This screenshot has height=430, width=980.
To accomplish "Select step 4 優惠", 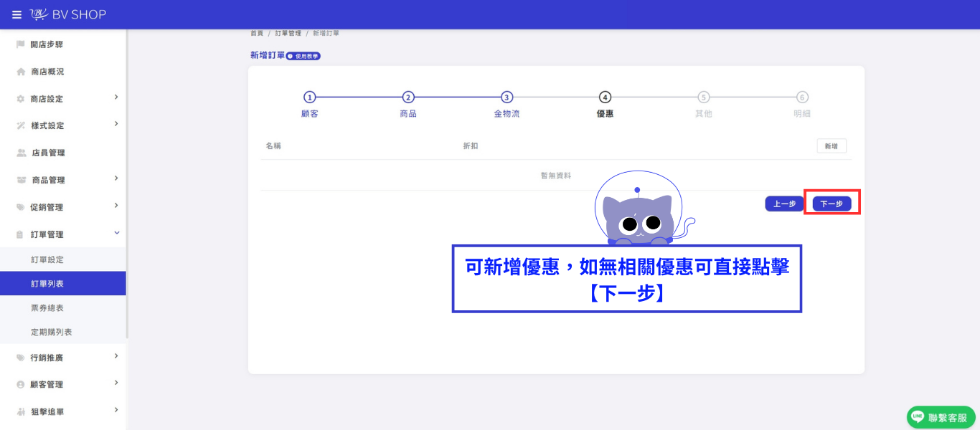I will [x=606, y=104].
